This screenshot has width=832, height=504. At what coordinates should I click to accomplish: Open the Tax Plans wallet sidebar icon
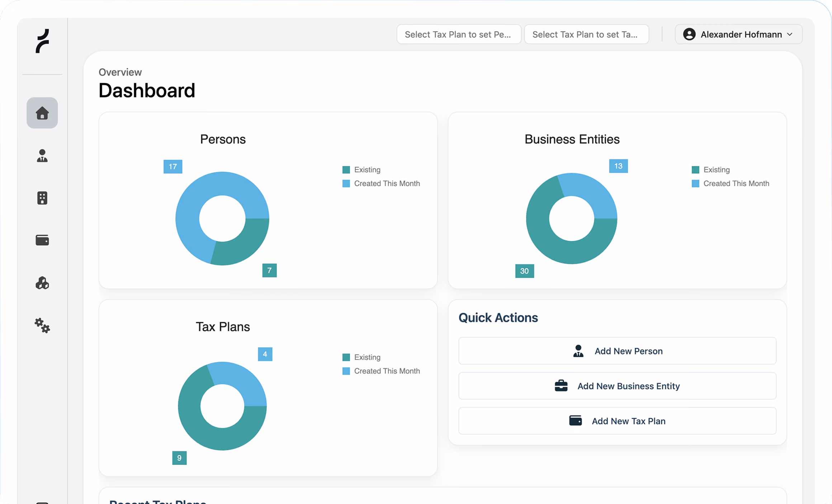click(42, 240)
